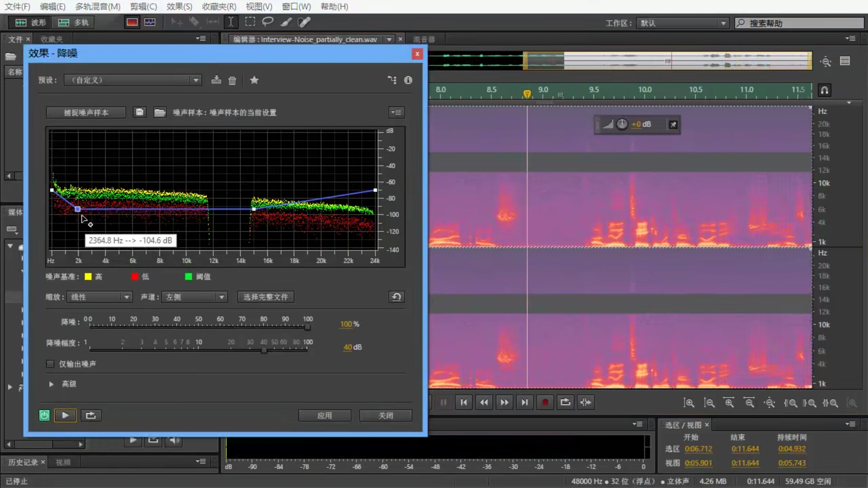Open File menu
Viewport: 868px width, 488px height.
click(x=17, y=6)
